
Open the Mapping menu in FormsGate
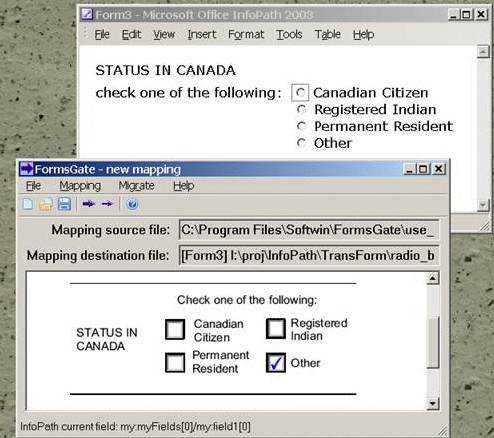coord(80,186)
